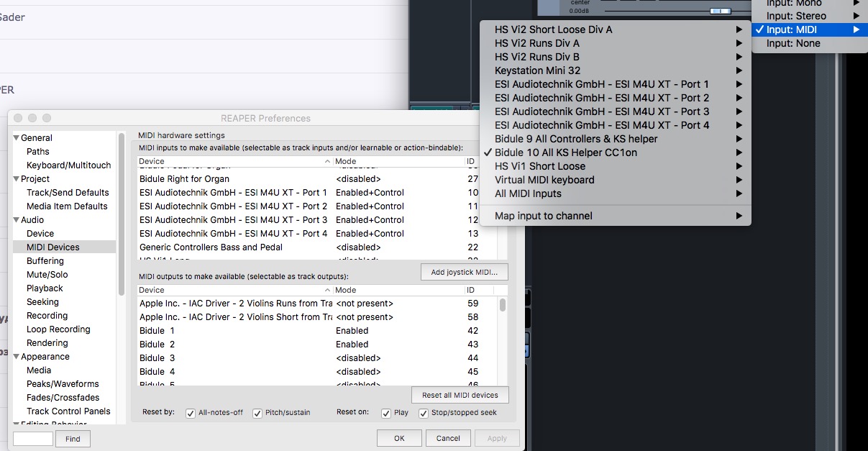Select Bidule 9 All Controllers & KS helper
The width and height of the screenshot is (868, 451).
click(616, 139)
